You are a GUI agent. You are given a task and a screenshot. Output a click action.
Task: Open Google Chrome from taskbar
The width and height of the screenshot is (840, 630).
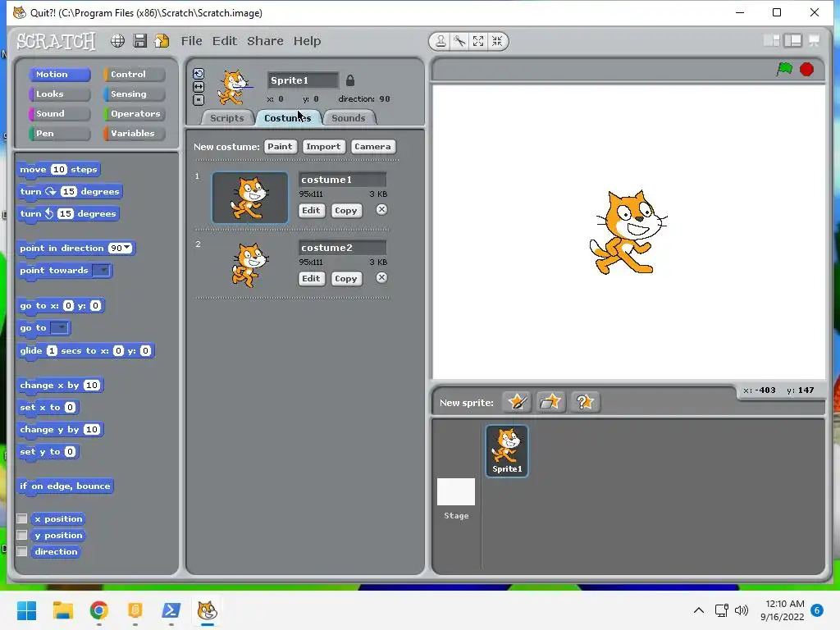[x=99, y=610]
